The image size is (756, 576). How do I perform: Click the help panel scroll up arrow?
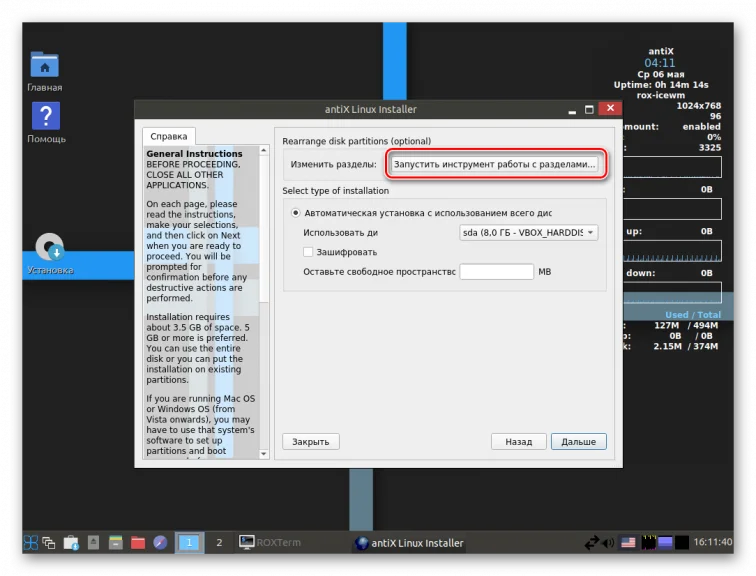coord(264,151)
